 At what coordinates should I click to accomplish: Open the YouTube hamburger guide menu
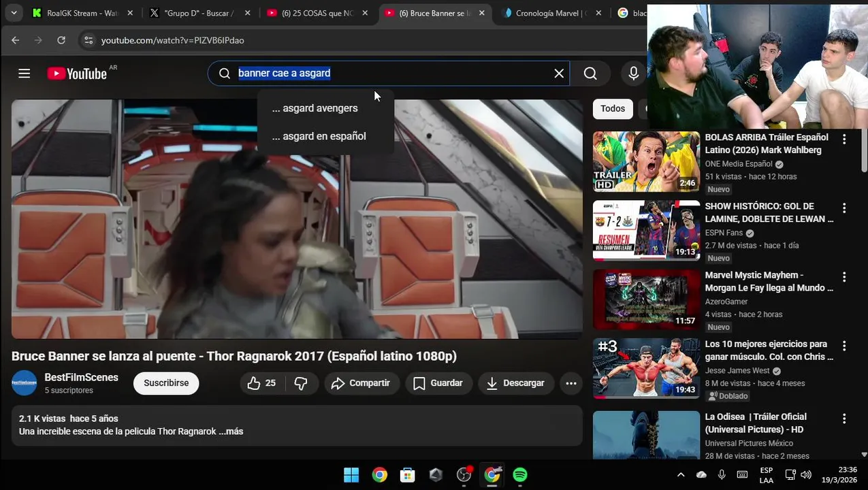click(x=25, y=73)
